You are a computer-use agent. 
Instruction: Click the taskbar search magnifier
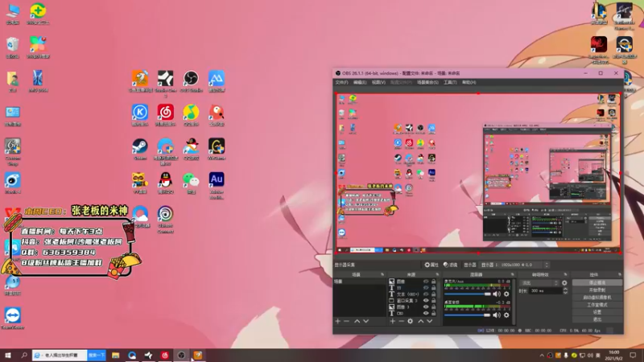(24, 355)
